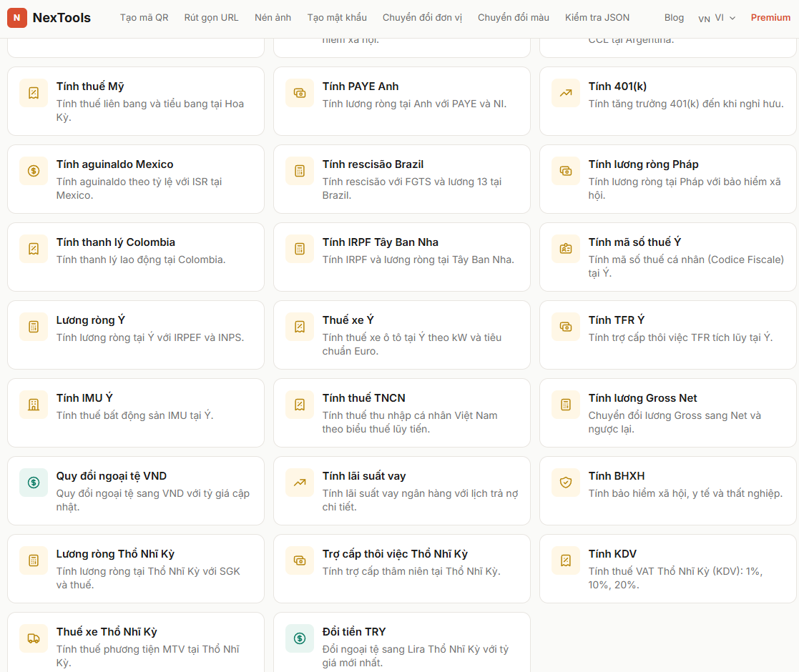Open the 401(k) growth chart icon

(x=565, y=93)
